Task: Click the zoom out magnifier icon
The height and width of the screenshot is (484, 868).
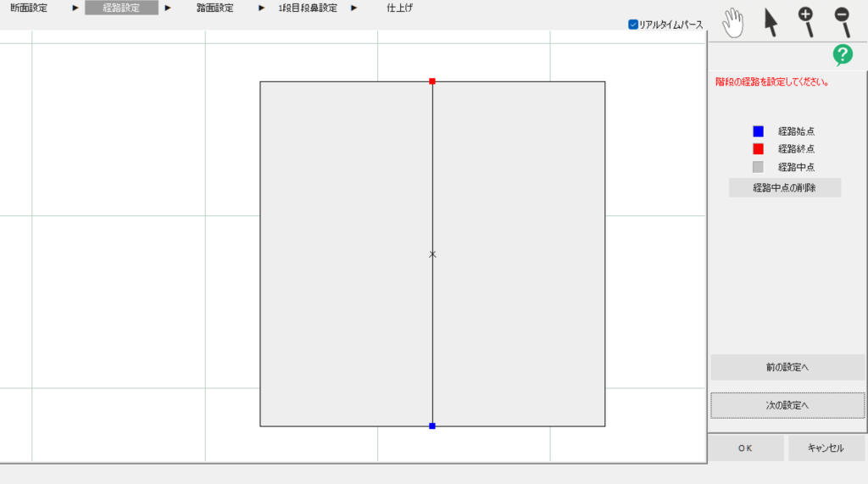Action: click(x=843, y=22)
